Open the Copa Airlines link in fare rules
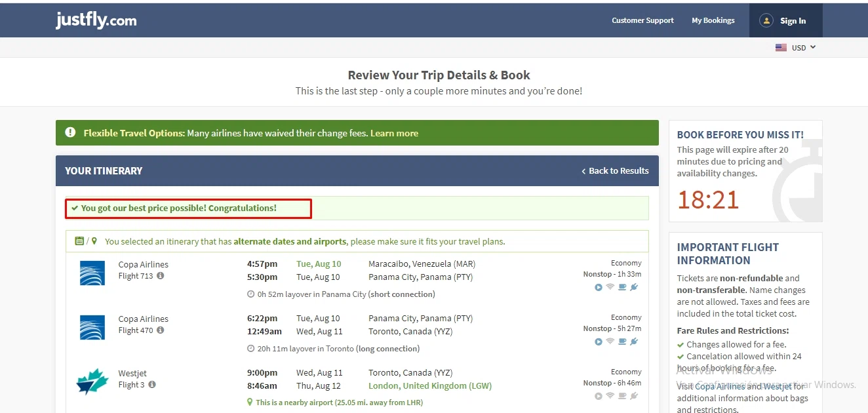Screen dimensions: 868x413 720,387
